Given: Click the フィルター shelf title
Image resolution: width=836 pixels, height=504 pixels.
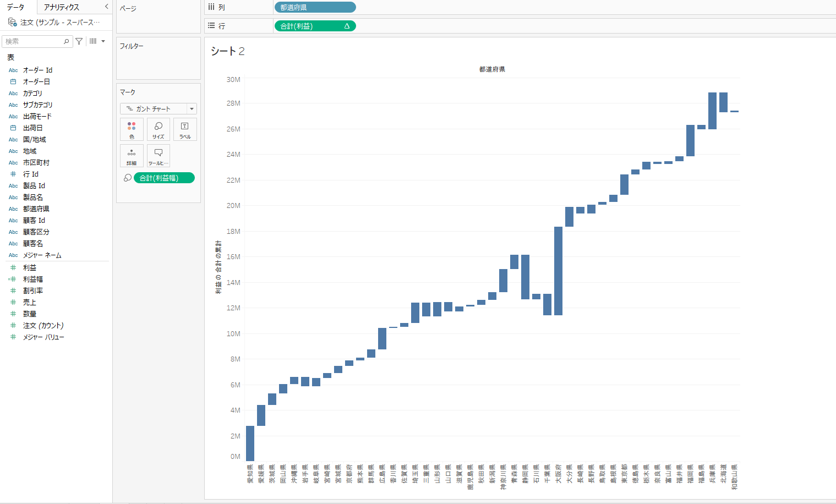Looking at the screenshot, I should (132, 46).
